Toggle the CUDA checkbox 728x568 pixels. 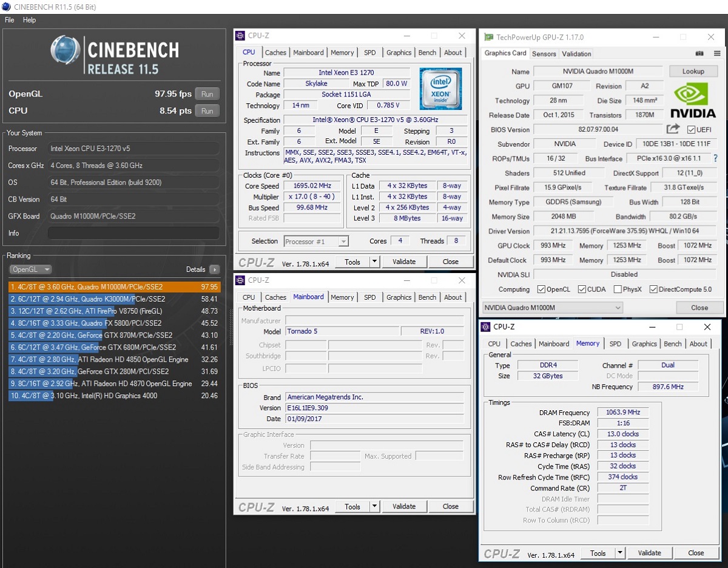(582, 289)
